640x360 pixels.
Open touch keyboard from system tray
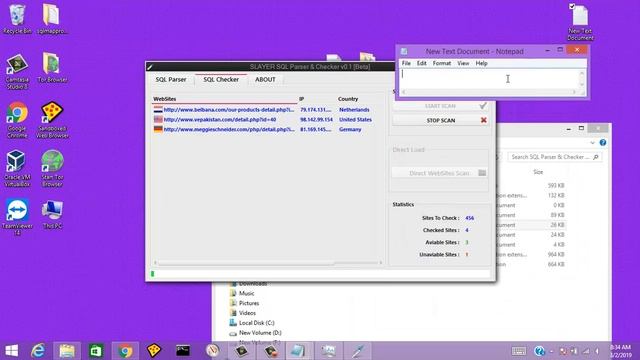519,351
